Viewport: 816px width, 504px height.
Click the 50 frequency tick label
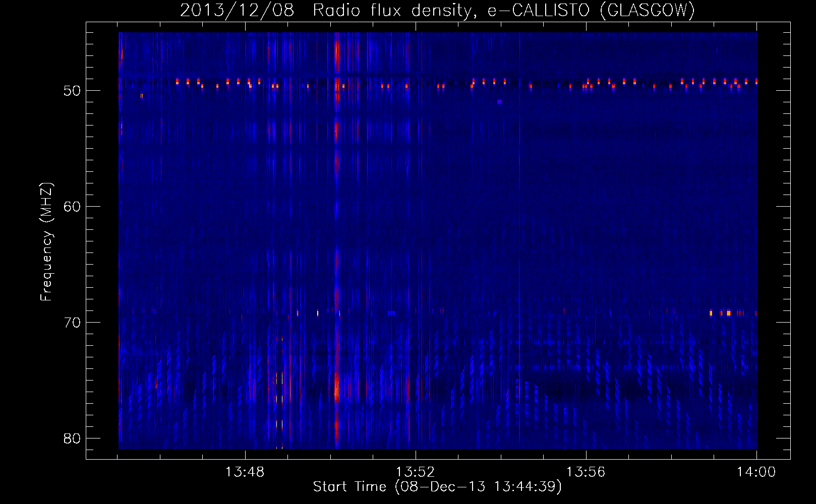(72, 91)
